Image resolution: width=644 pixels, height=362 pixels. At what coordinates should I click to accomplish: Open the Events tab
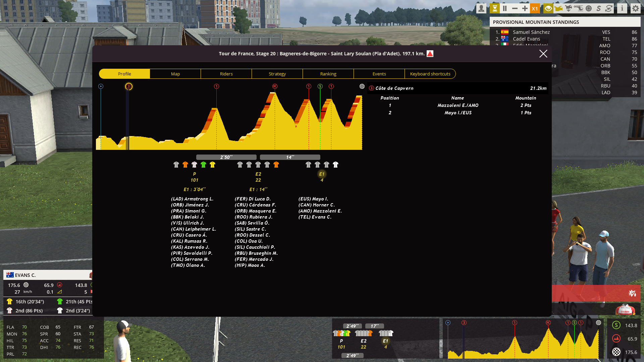point(379,74)
